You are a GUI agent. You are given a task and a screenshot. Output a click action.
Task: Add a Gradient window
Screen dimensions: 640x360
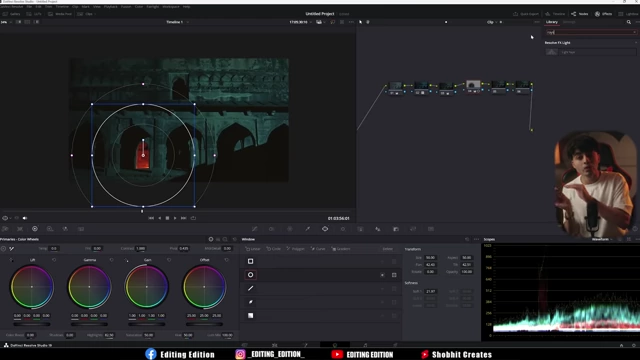(x=341, y=249)
